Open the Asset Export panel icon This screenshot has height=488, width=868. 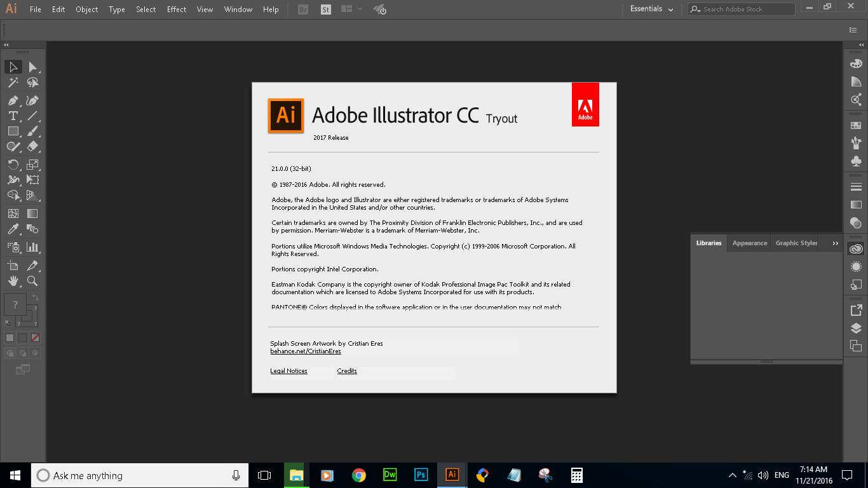[856, 310]
